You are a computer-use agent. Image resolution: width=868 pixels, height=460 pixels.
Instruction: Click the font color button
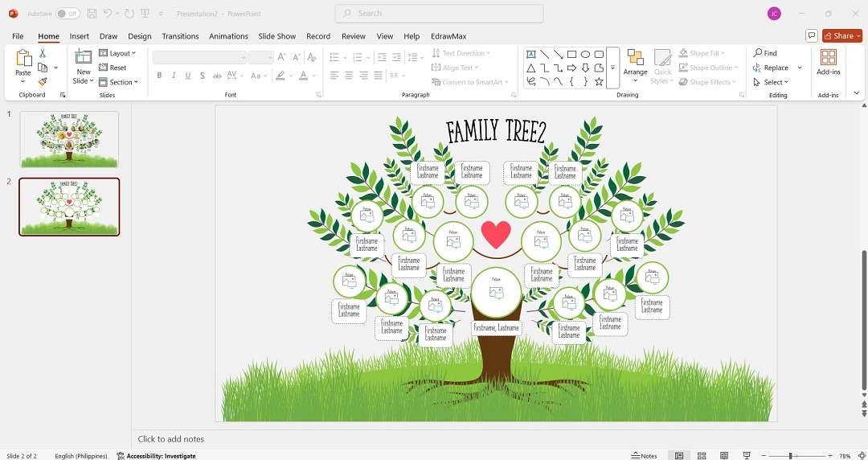click(x=303, y=76)
